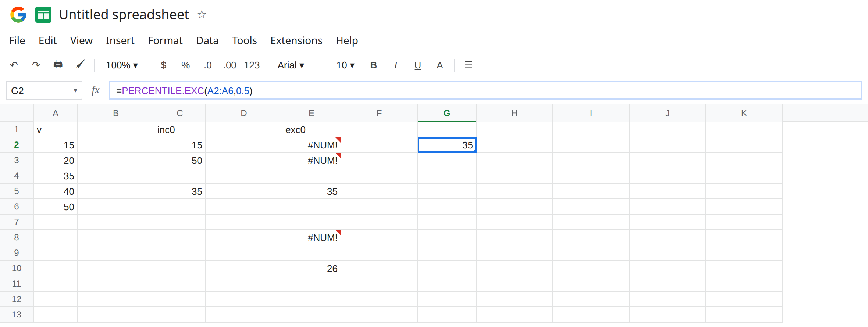This screenshot has width=868, height=327.
Task: Open the G2 name box dropdown
Action: [x=75, y=90]
